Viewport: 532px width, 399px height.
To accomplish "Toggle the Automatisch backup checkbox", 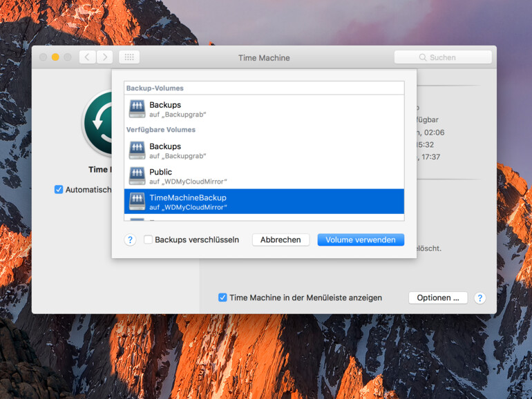I will [59, 190].
